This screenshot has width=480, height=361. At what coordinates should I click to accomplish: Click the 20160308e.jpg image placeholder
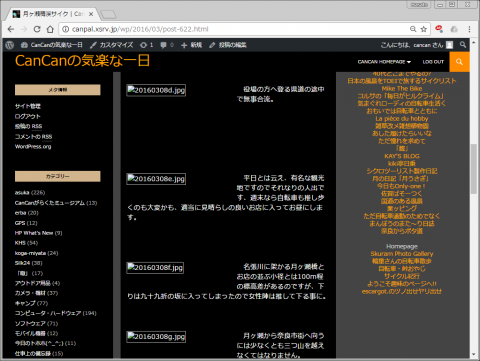coord(156,179)
